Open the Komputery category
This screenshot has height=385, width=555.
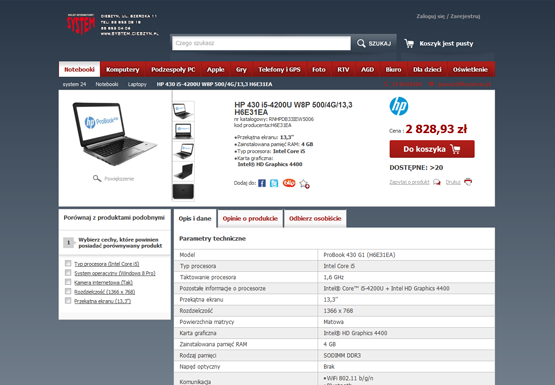(122, 69)
